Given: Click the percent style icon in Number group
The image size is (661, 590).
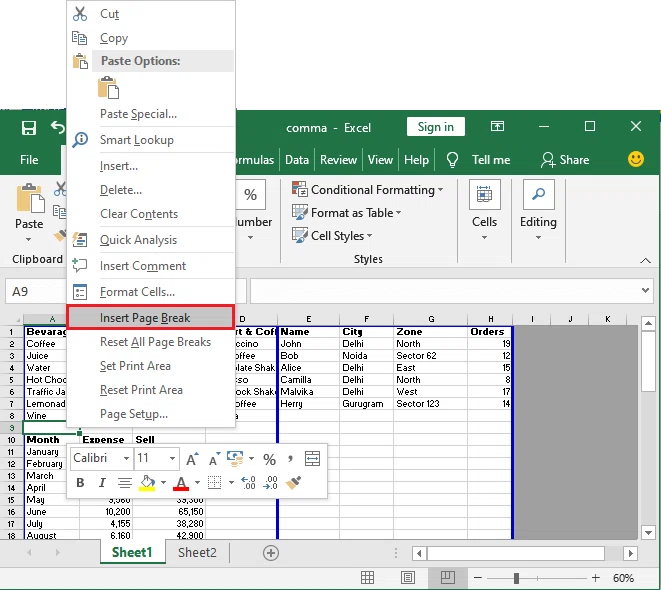Looking at the screenshot, I should [250, 194].
